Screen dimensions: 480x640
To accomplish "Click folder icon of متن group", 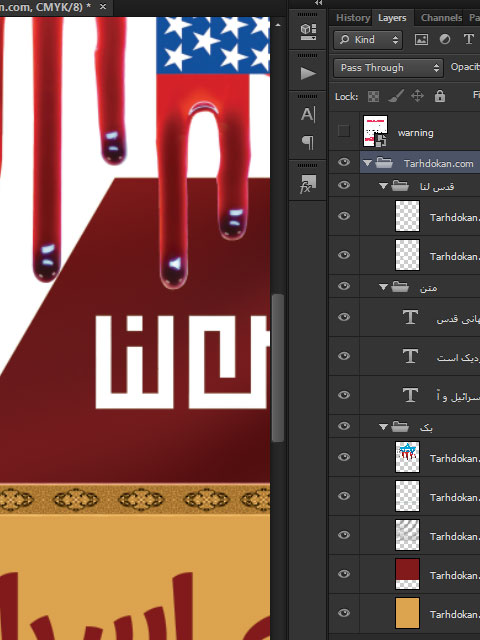I will coord(400,287).
